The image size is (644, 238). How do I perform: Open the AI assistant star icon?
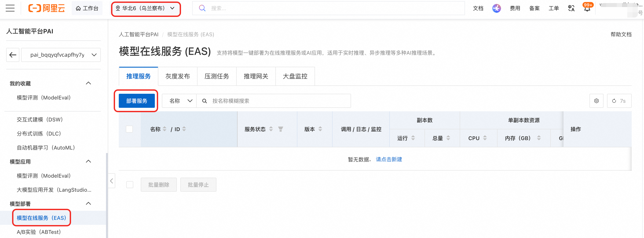pyautogui.click(x=496, y=8)
